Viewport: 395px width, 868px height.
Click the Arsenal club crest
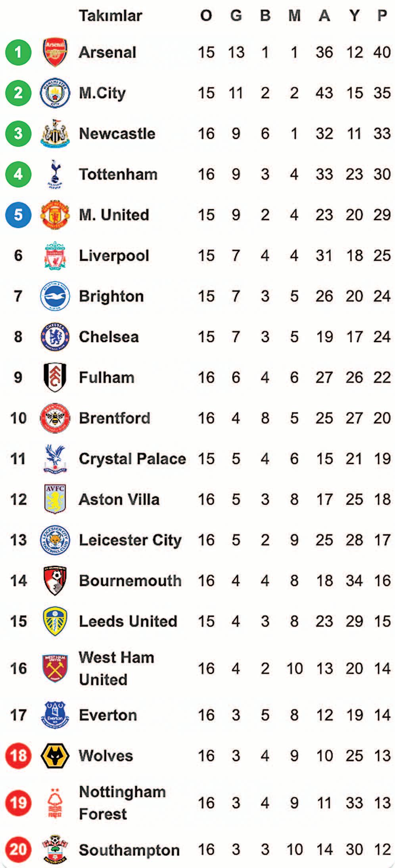click(55, 52)
